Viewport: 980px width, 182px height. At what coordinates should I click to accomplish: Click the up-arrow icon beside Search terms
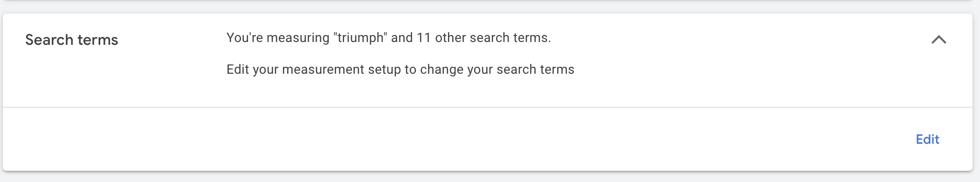point(939,40)
